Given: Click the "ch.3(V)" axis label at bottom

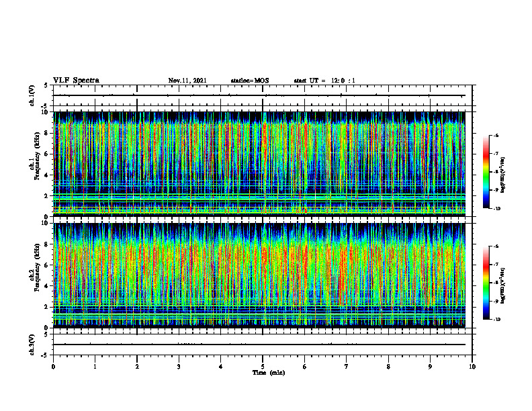Looking at the screenshot, I should (32, 345).
